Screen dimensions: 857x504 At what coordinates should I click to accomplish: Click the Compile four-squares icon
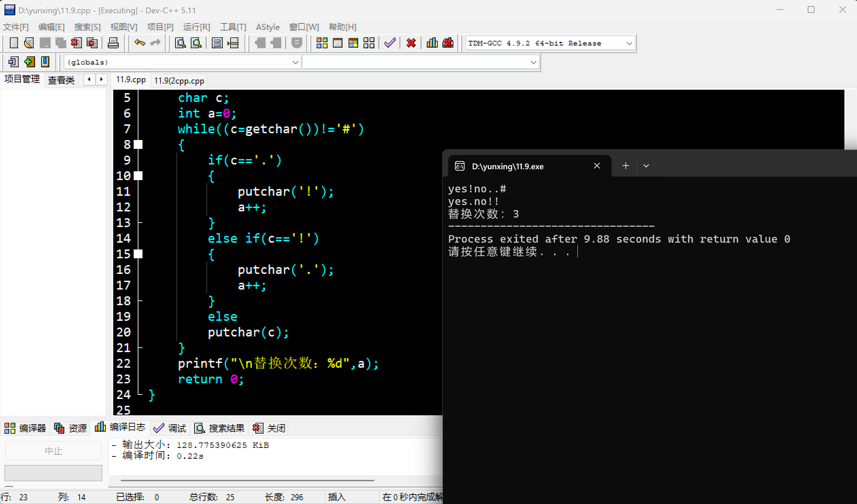click(321, 43)
